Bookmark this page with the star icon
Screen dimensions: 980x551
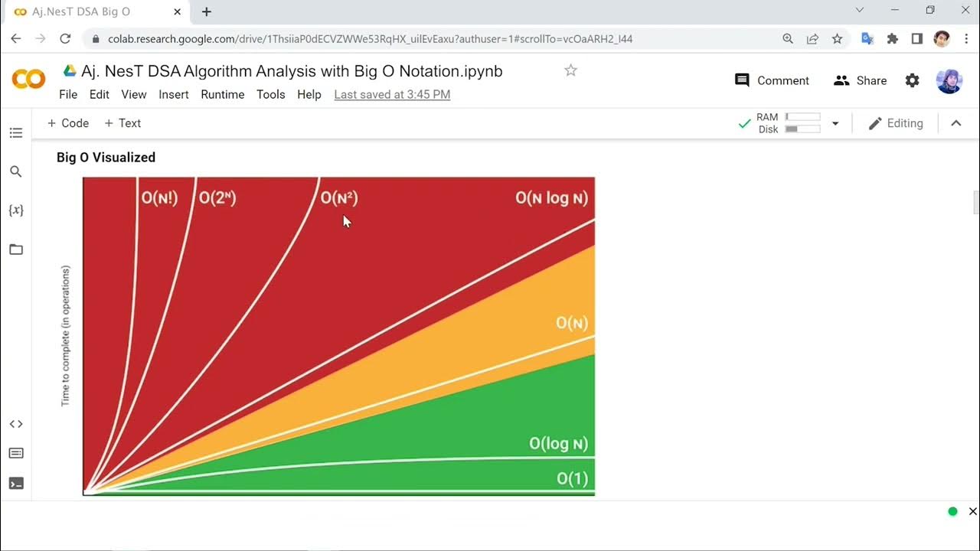point(837,39)
